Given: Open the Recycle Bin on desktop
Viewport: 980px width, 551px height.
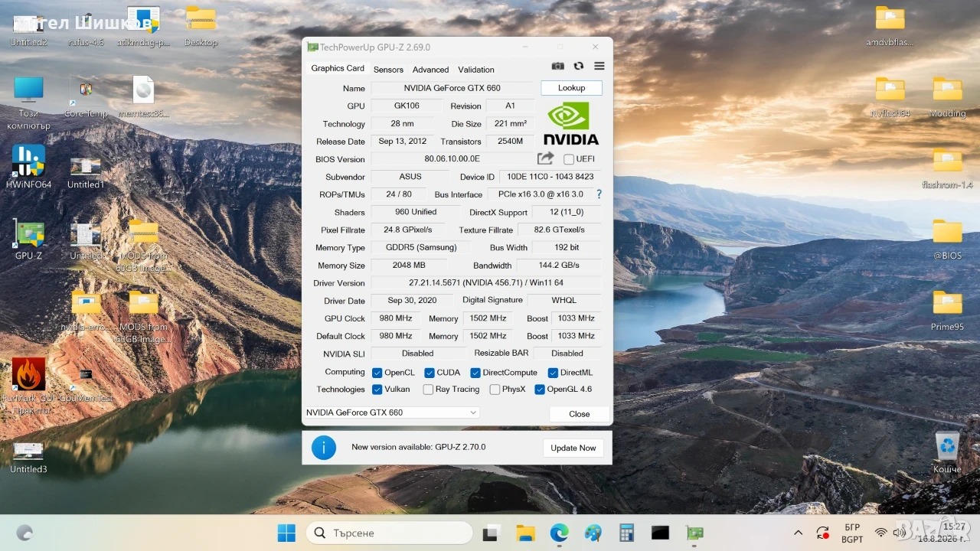Looking at the screenshot, I should point(947,452).
